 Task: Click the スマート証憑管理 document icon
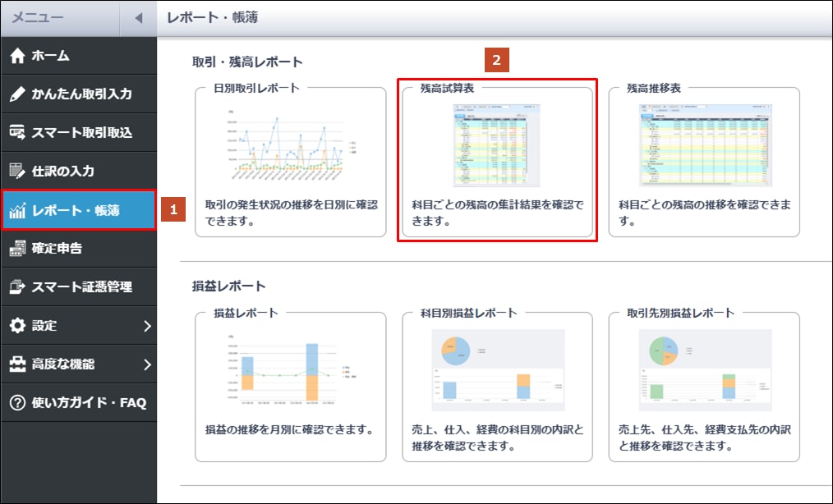pos(17,286)
